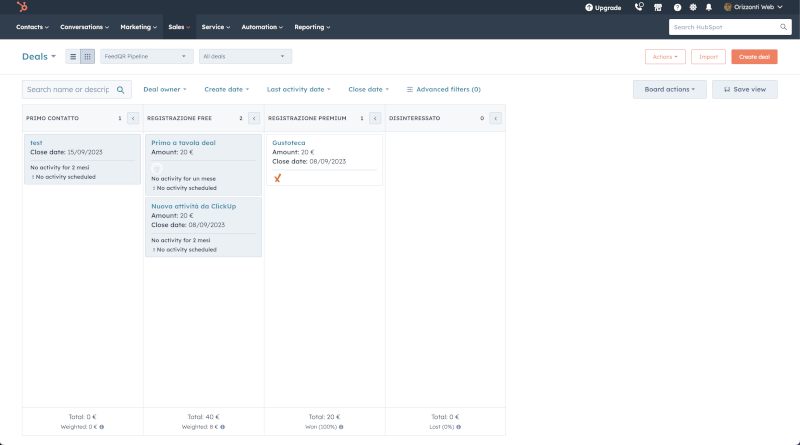The height and width of the screenshot is (445, 800).
Task: Open the FeedQR Pipeline dropdown
Action: [146, 57]
